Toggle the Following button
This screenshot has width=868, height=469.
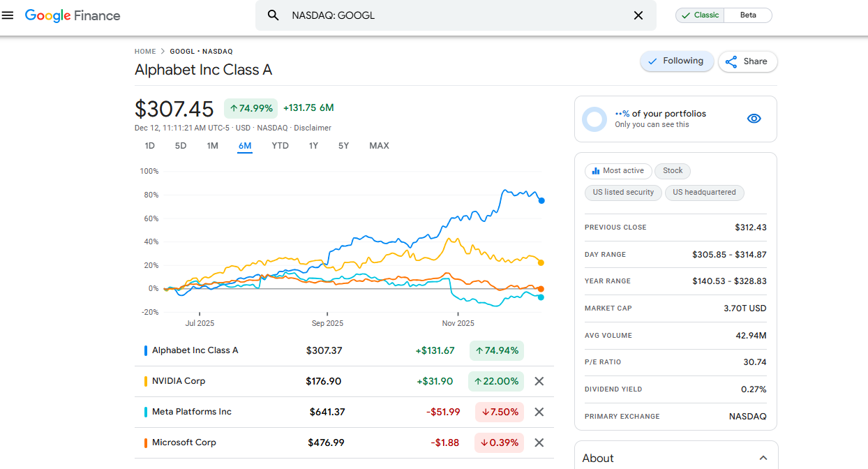(677, 61)
